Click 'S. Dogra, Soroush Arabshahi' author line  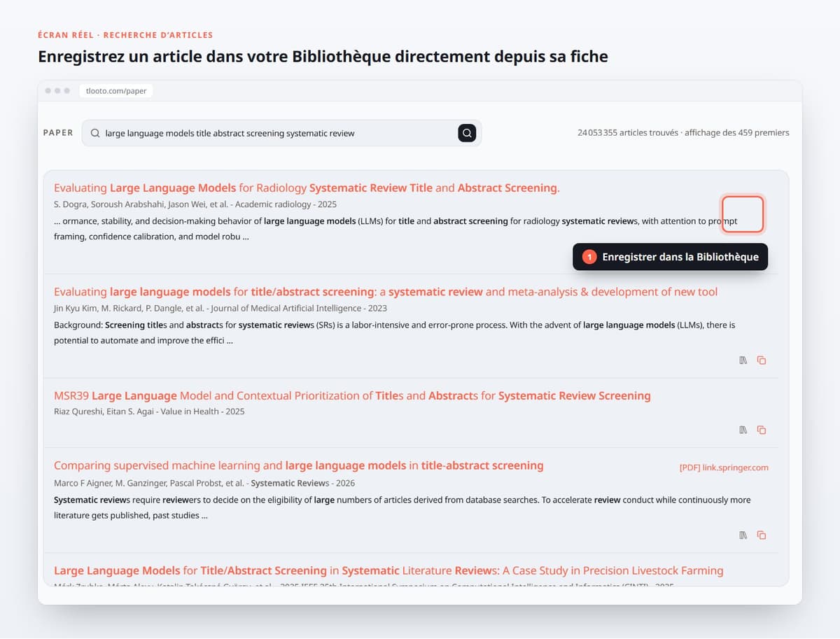coord(195,204)
